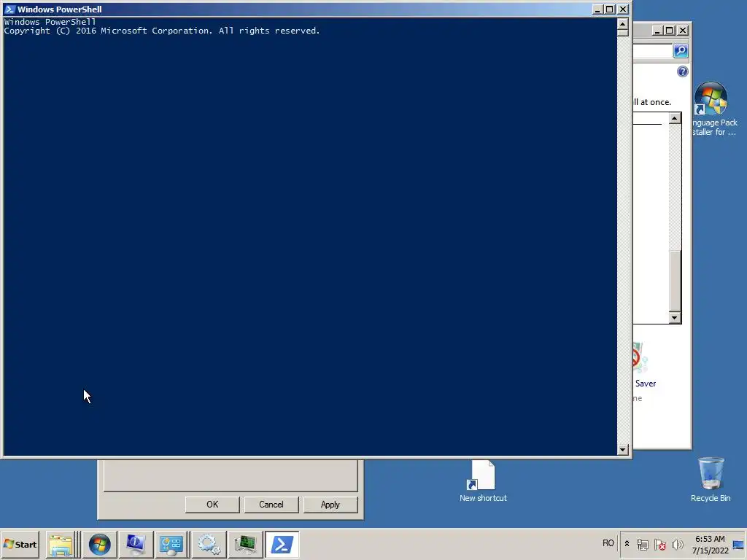Open the Control Panel taskbar icon
This screenshot has height=560, width=747.
pyautogui.click(x=171, y=544)
